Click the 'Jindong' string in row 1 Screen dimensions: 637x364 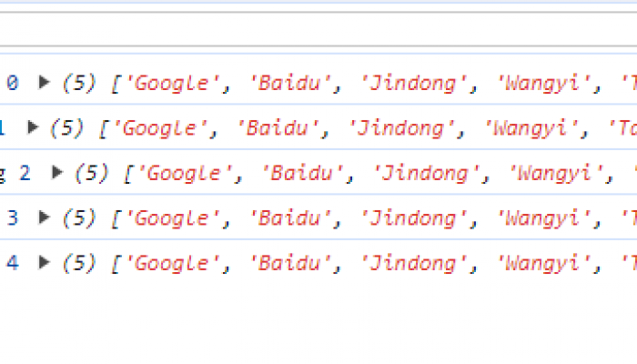[401, 129]
